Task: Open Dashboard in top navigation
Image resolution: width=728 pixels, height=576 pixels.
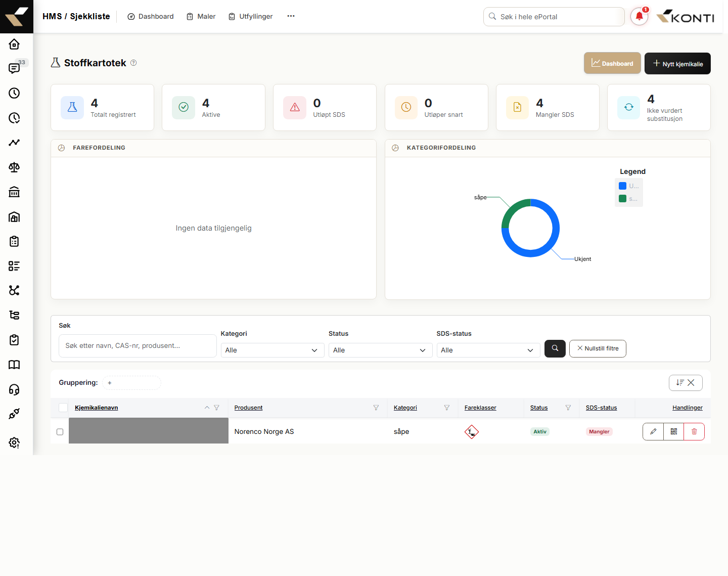Action: point(151,16)
